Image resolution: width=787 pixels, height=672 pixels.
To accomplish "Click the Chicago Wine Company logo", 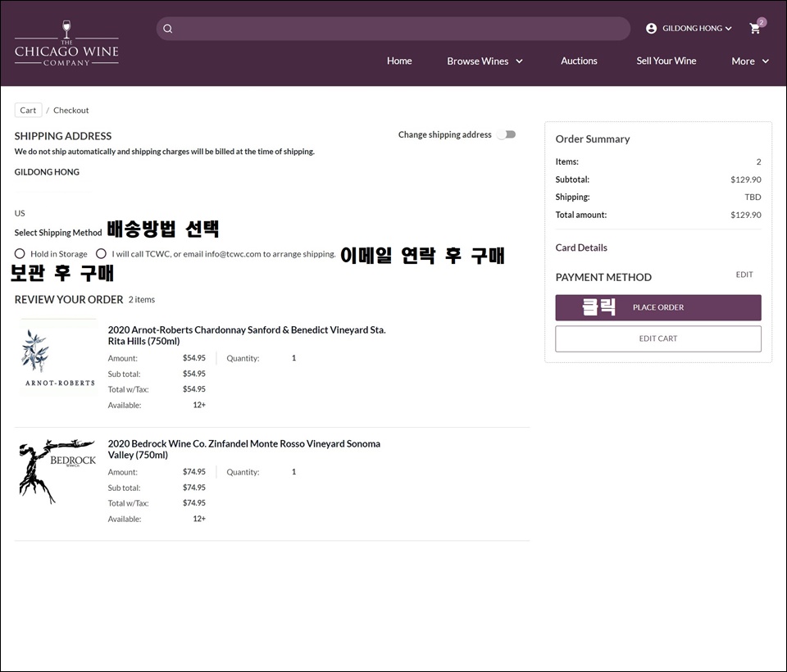I will (66, 43).
